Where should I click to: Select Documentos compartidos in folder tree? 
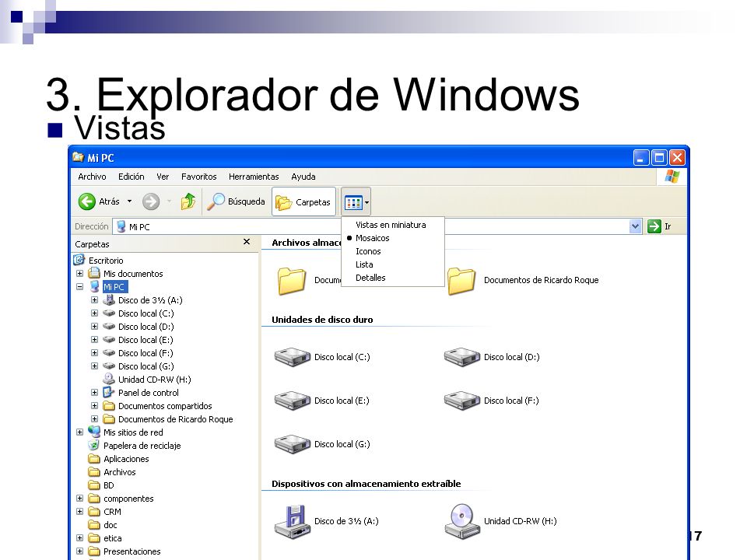(x=165, y=406)
